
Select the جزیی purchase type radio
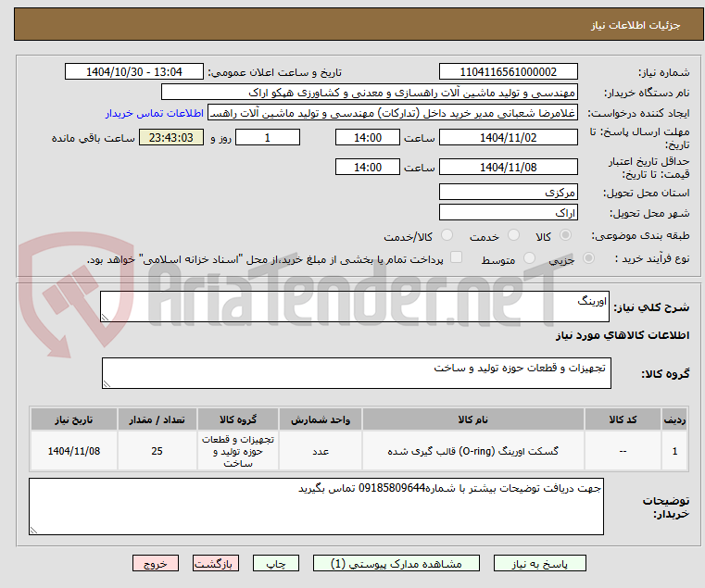pyautogui.click(x=588, y=258)
